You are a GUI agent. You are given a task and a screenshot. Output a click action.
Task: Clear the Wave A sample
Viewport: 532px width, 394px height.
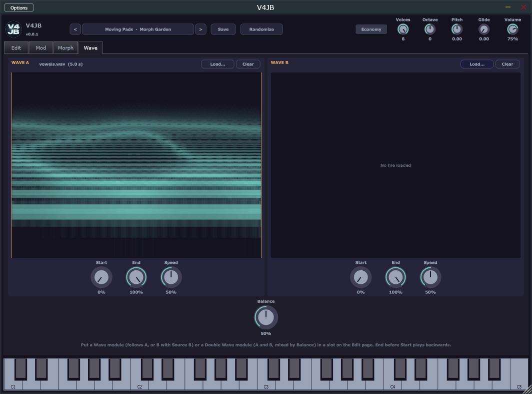pyautogui.click(x=248, y=64)
